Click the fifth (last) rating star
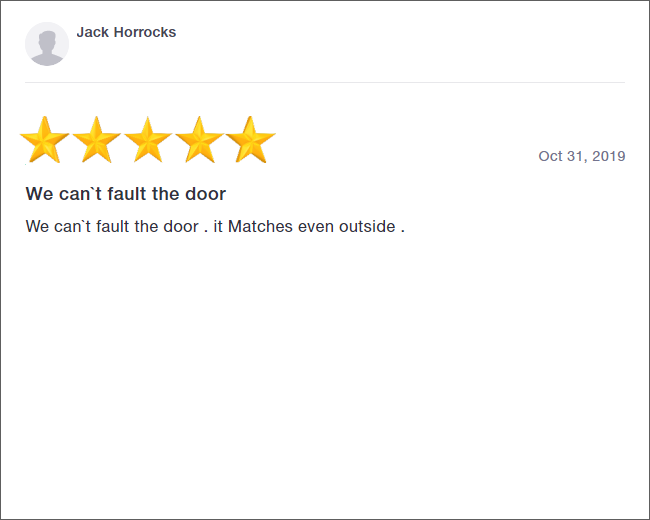This screenshot has height=520, width=650. (x=250, y=140)
